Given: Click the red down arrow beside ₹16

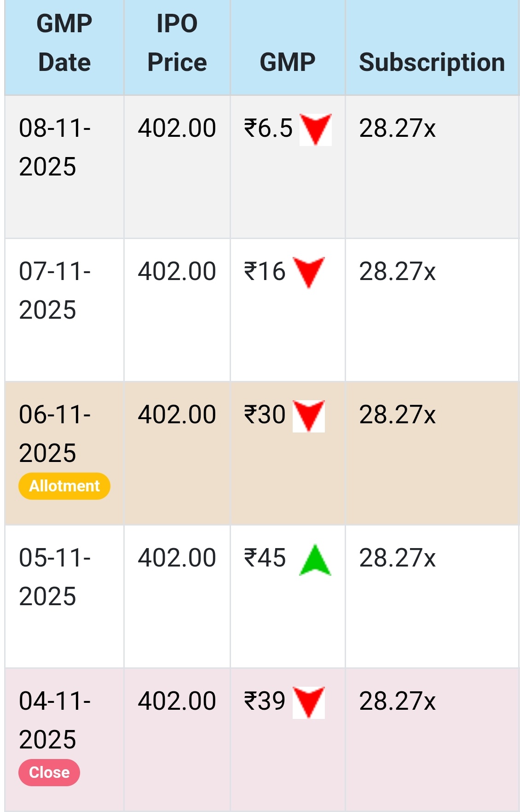Looking at the screenshot, I should [x=309, y=272].
